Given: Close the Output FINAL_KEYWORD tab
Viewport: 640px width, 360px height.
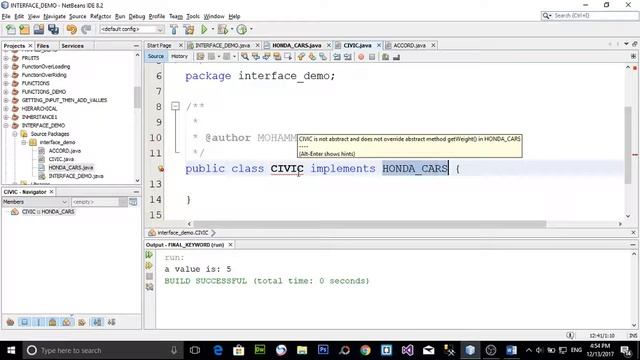Looking at the screenshot, I should click(231, 244).
